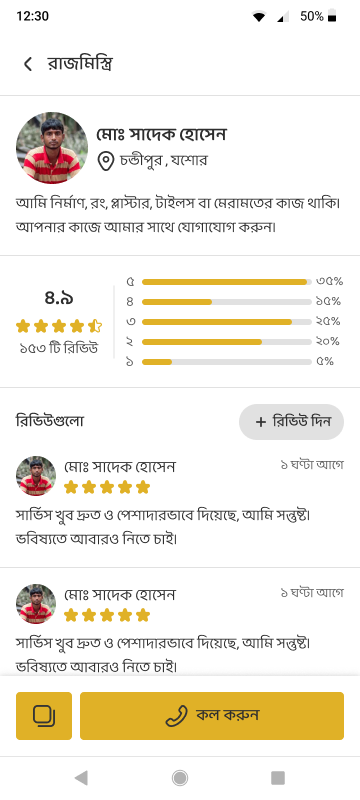
Task: Select the 1-star rating bar showing ৫%
Action: [226, 362]
